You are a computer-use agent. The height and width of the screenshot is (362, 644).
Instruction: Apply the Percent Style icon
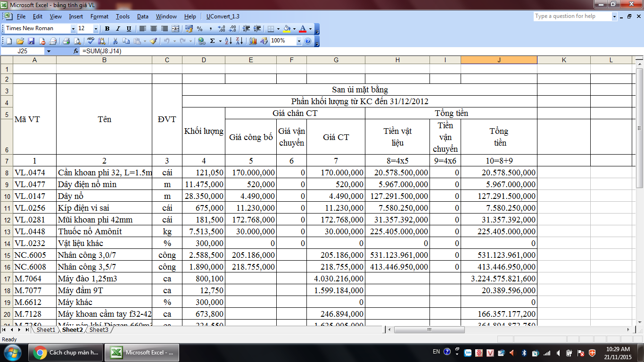click(200, 29)
